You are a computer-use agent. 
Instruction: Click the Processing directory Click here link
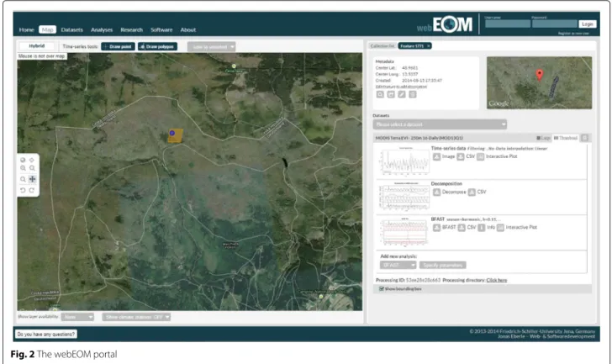click(x=497, y=280)
